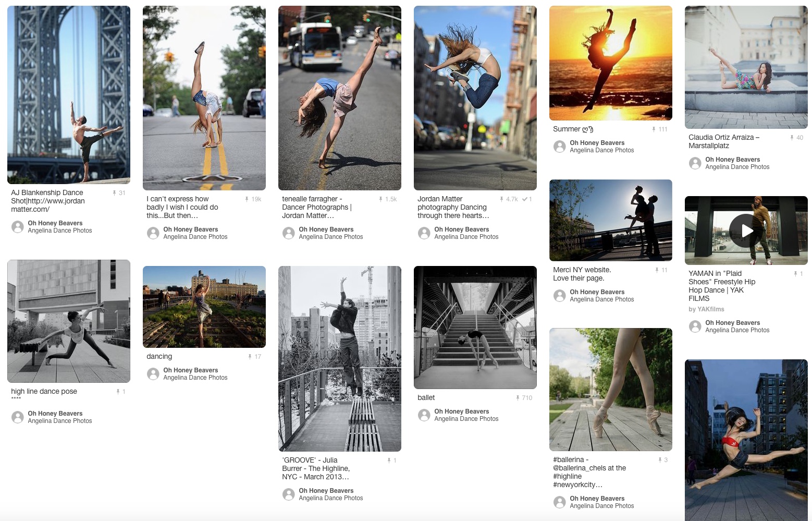
Task: Open the handstand on yellow lines photo
Action: tap(204, 98)
